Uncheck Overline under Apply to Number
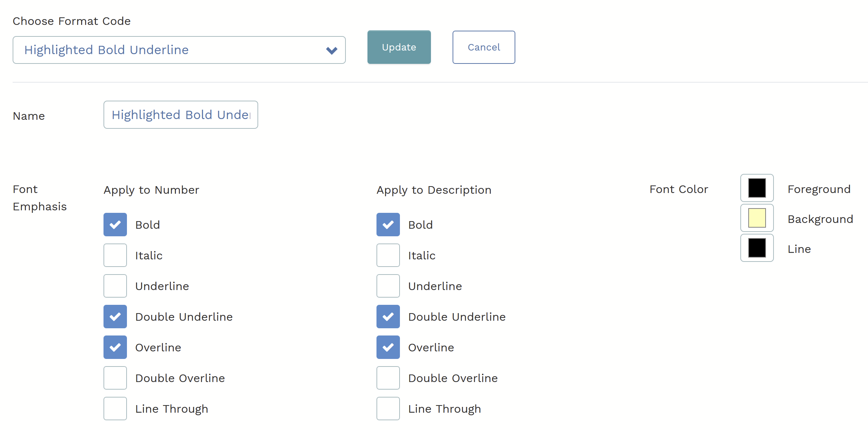This screenshot has height=430, width=868. pos(115,347)
